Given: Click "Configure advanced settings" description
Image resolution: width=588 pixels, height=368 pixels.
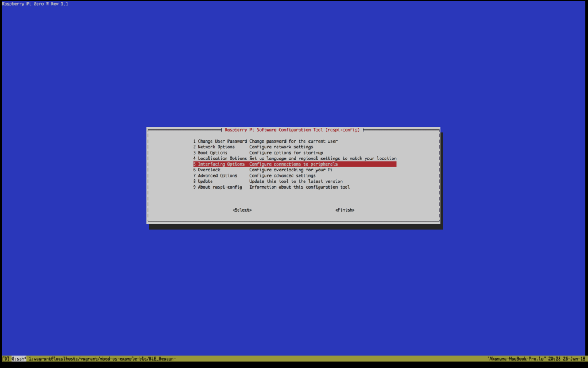Looking at the screenshot, I should click(283, 175).
